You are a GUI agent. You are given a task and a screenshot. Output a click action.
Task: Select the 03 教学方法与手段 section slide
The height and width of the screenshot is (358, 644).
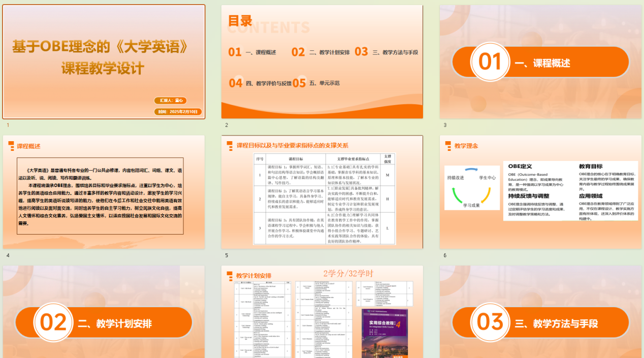coord(540,312)
